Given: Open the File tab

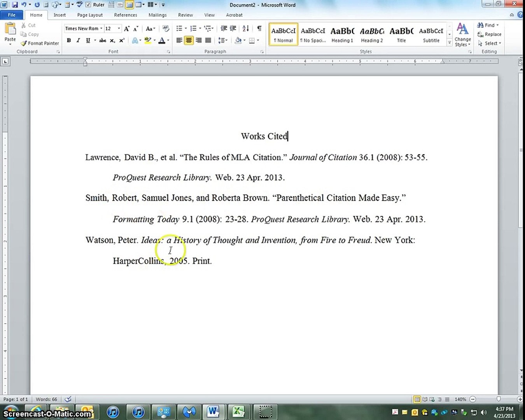Looking at the screenshot, I should tap(12, 15).
